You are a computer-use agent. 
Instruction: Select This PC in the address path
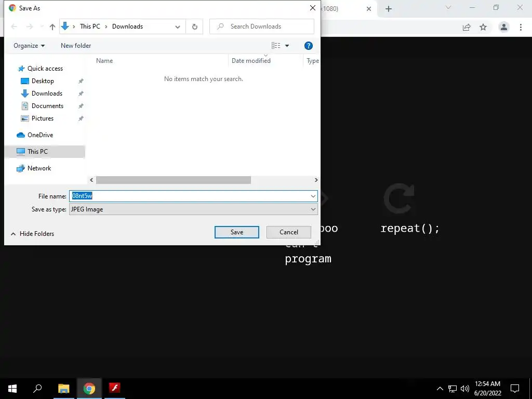(90, 26)
